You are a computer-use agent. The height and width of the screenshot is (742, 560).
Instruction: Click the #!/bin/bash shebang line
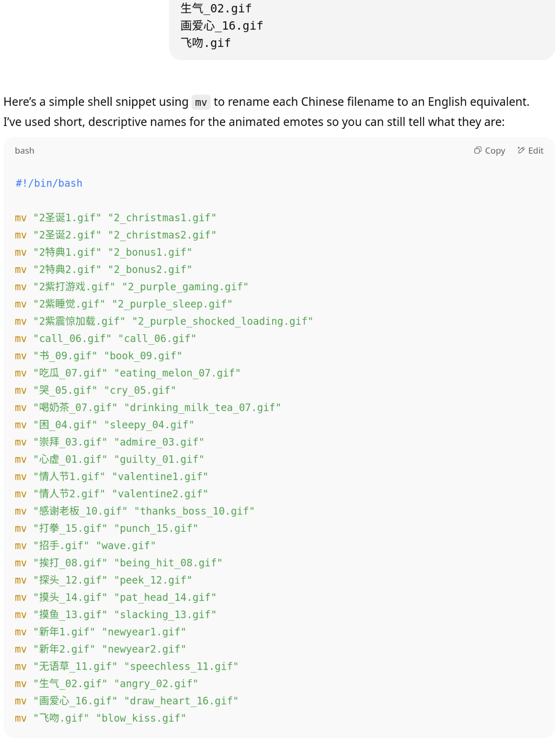(49, 183)
